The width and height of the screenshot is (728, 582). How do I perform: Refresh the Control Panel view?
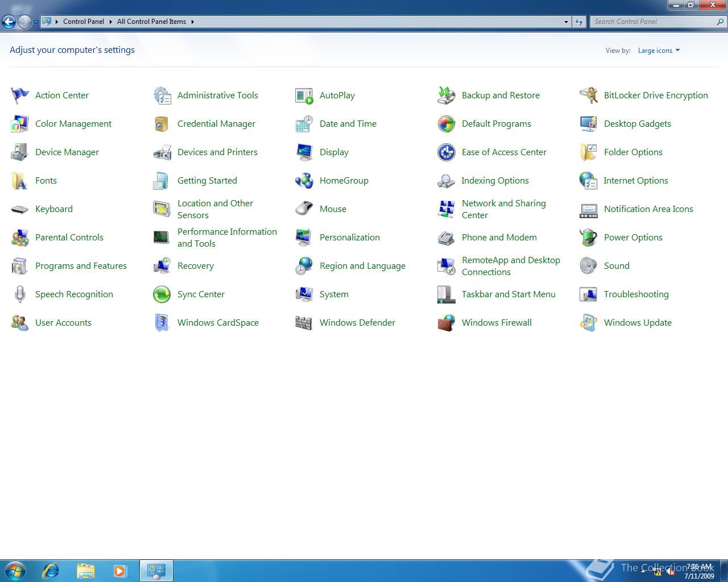(x=579, y=22)
